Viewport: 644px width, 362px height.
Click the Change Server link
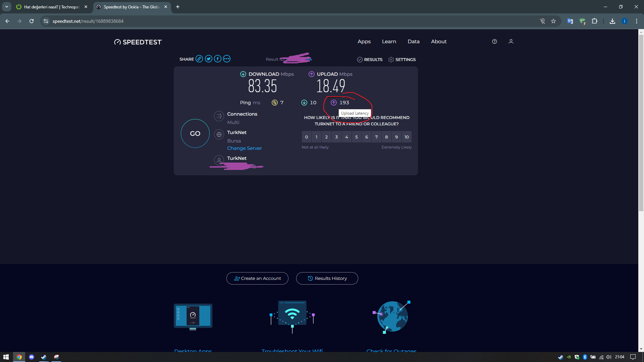click(x=244, y=148)
